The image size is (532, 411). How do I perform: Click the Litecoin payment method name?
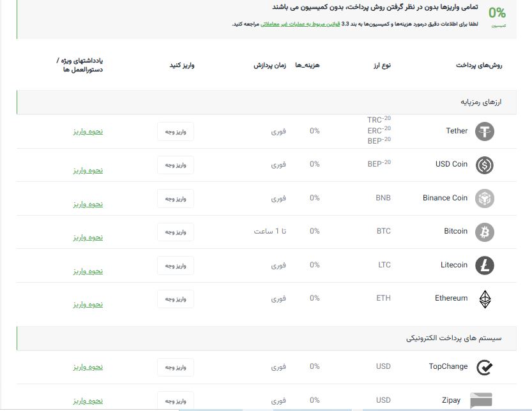coord(454,265)
